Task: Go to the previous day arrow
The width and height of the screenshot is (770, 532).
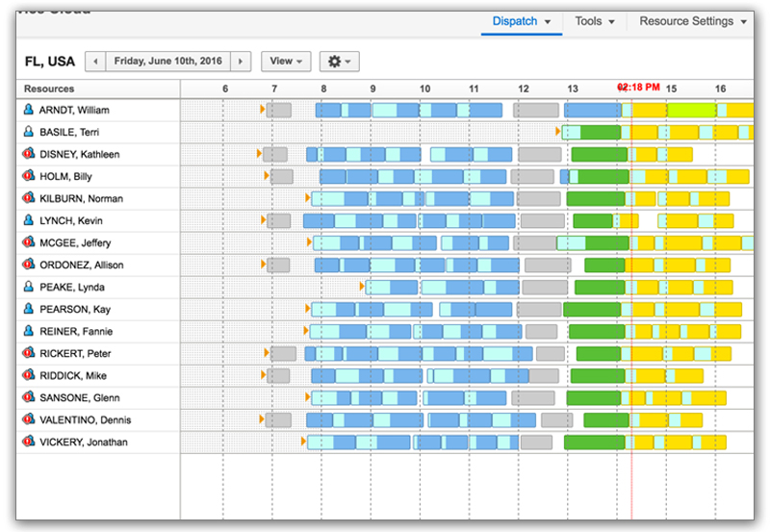Action: pyautogui.click(x=95, y=62)
